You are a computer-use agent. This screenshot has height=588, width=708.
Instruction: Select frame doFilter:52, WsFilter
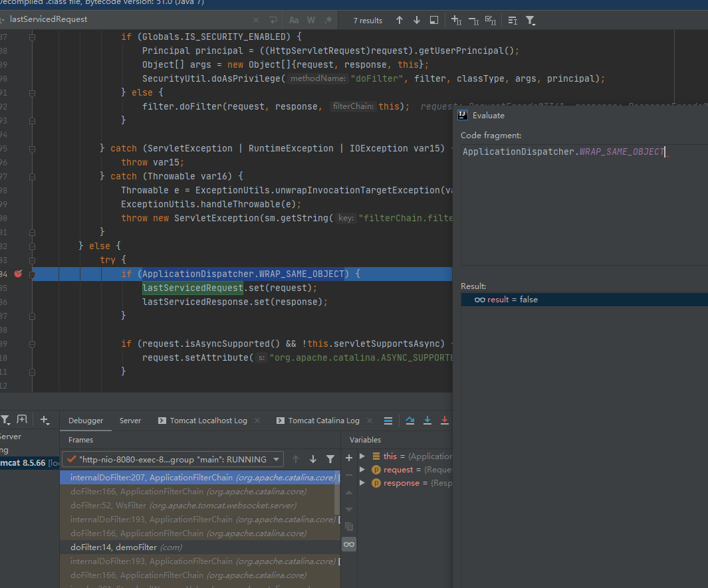pos(200,506)
